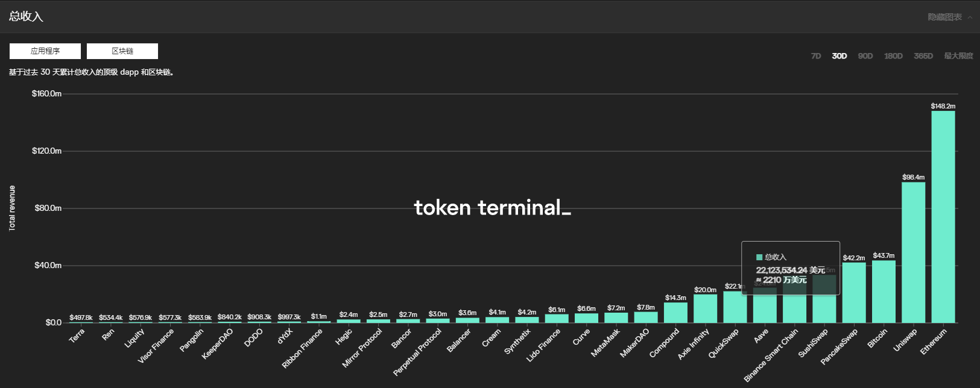Select the Bitcoin revenue bar
980x388 pixels.
pyautogui.click(x=884, y=292)
